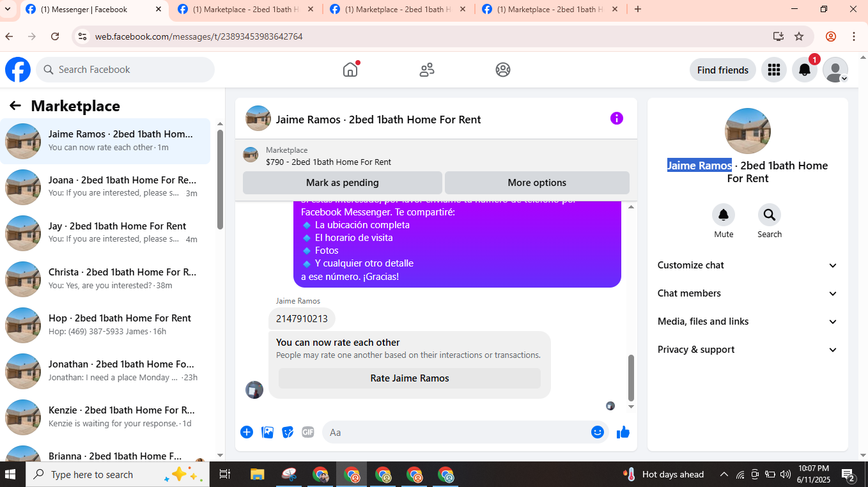Open the emoji picker smiley icon

[598, 432]
